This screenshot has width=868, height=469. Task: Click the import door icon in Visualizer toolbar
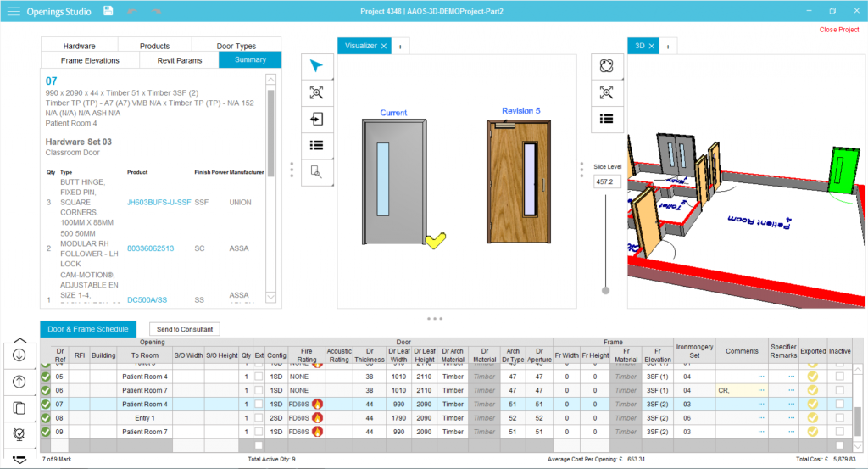click(x=317, y=120)
